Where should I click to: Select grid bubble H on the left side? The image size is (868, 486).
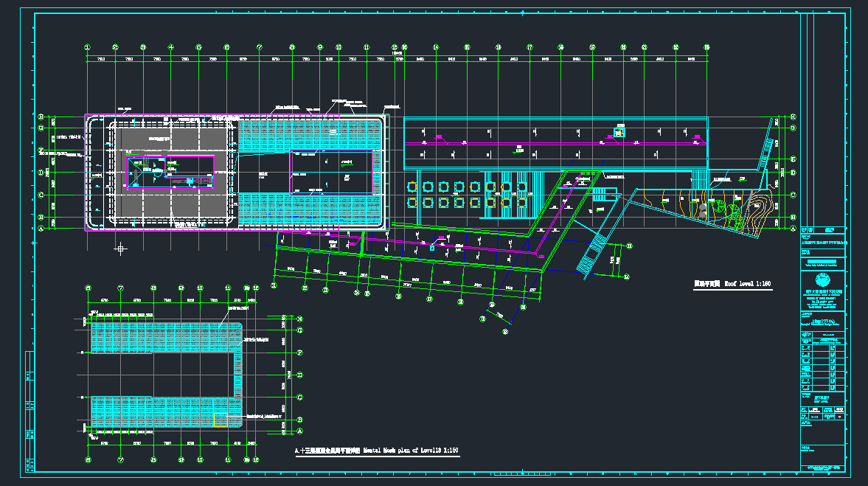pyautogui.click(x=41, y=117)
